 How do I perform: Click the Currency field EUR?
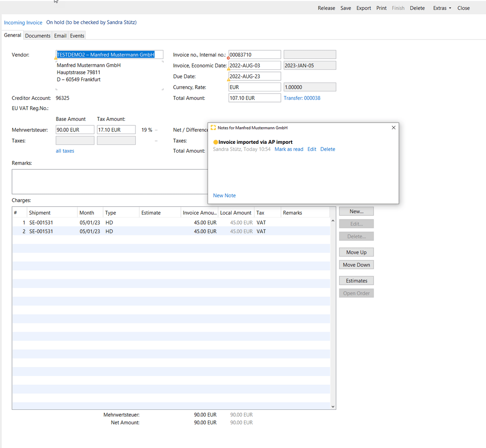coord(255,87)
